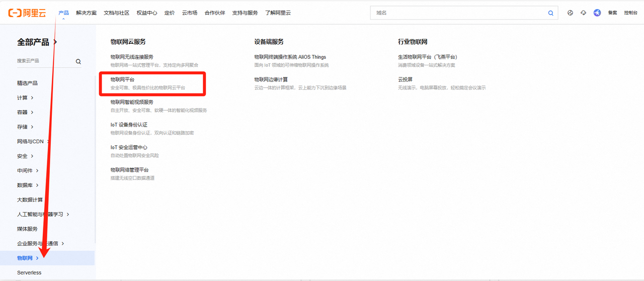Open the 文档与社区 menu
644x281 pixels.
(x=116, y=13)
